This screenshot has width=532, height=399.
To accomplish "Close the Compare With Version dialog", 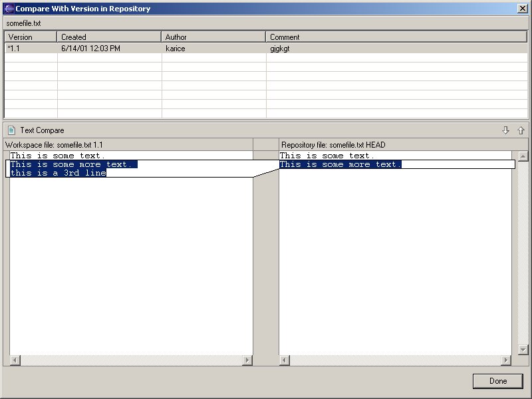I will (522, 9).
